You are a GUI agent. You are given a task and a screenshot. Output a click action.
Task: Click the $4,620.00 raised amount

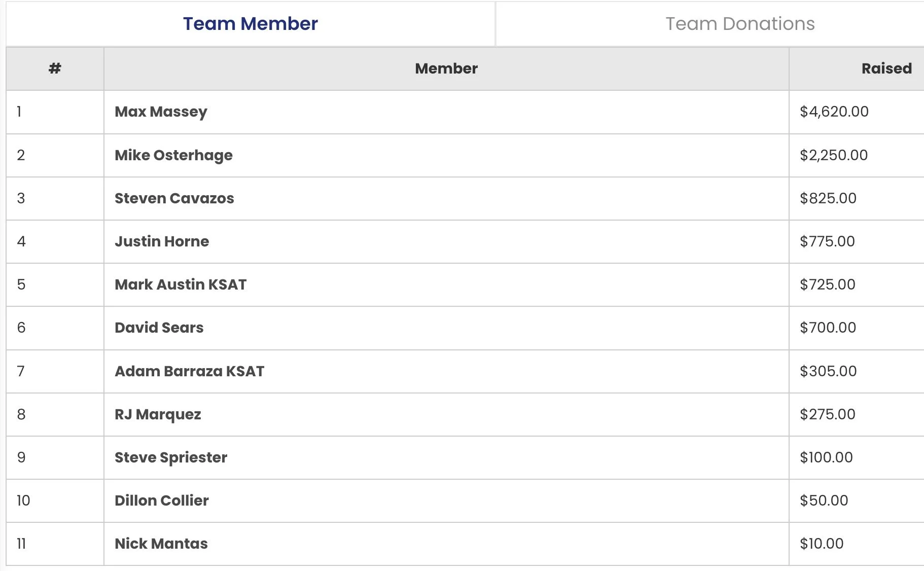tap(834, 112)
